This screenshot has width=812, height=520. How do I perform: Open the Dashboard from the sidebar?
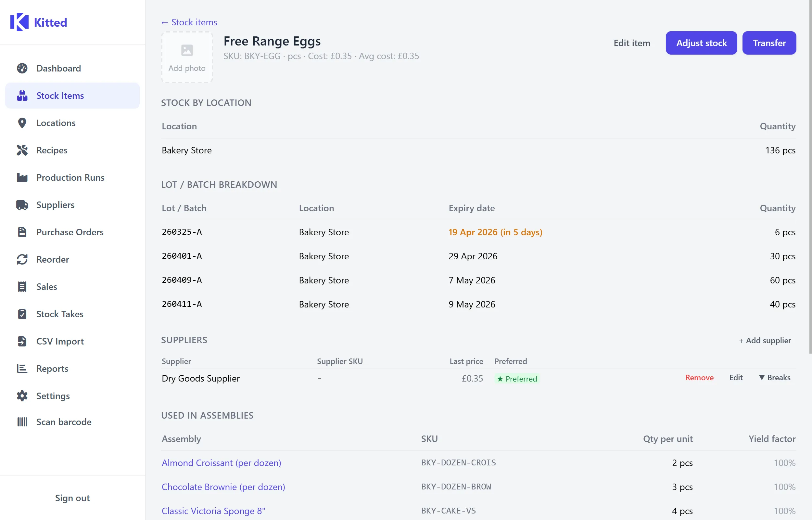click(x=58, y=68)
